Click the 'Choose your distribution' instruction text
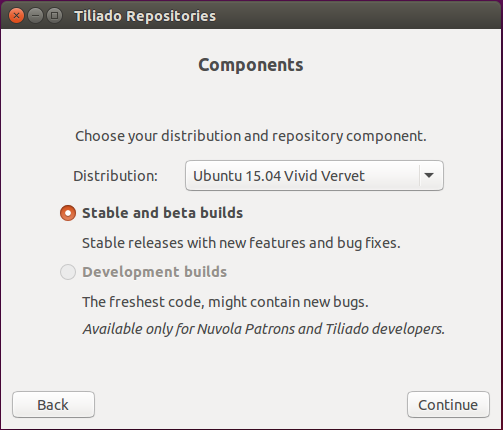 (x=251, y=136)
